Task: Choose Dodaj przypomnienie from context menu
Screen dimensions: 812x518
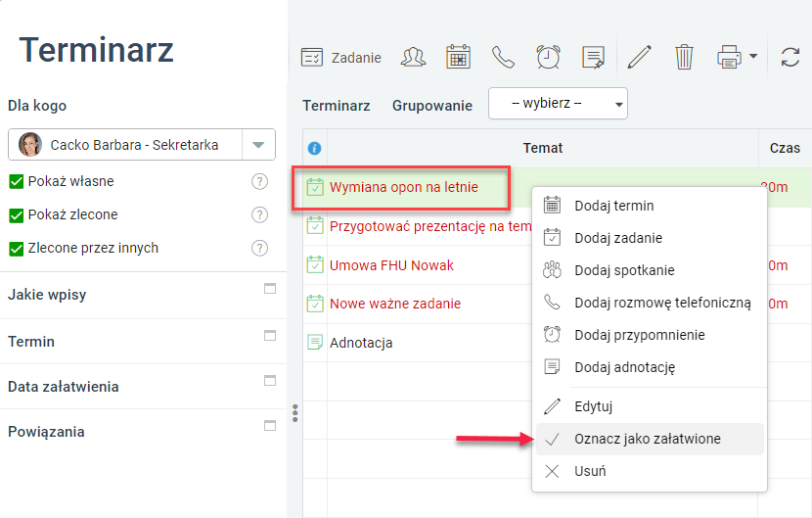Action: coord(650,335)
